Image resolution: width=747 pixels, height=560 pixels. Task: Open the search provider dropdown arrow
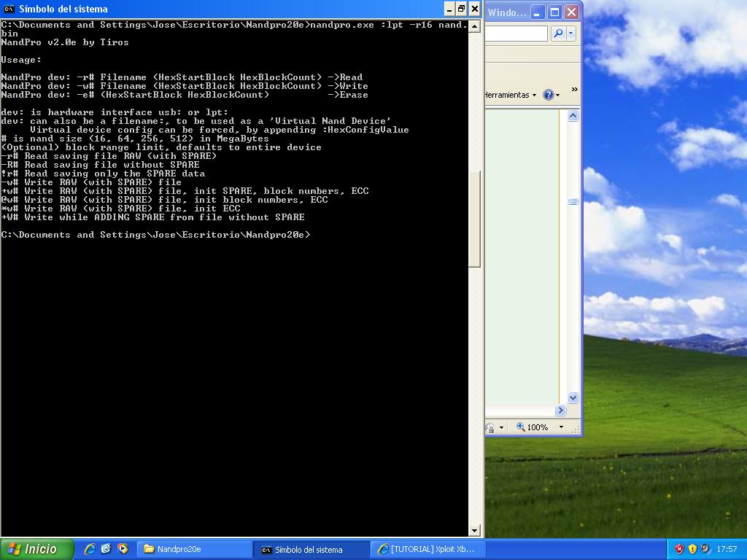point(570,34)
